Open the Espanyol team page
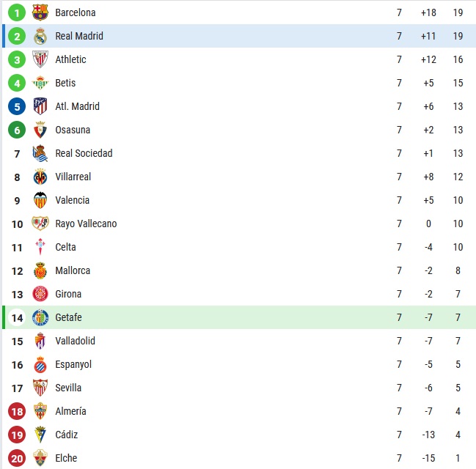Image resolution: width=476 pixels, height=469 pixels. pyautogui.click(x=73, y=364)
